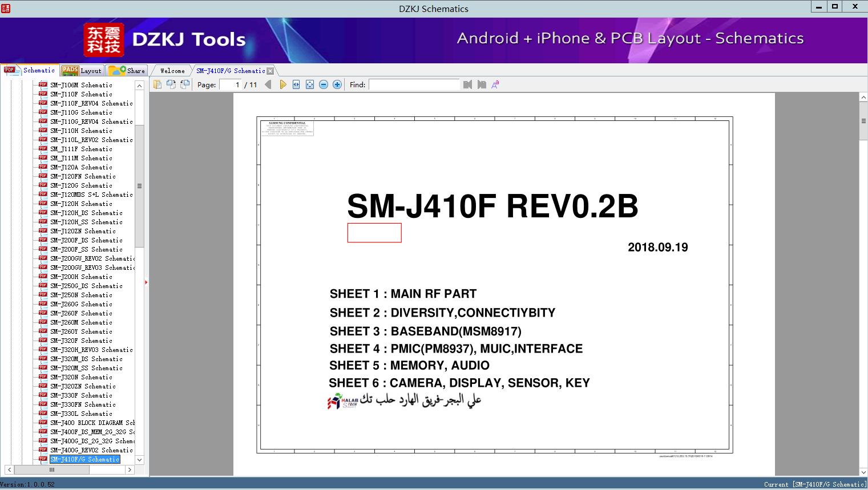Click the page number input field
The height and width of the screenshot is (490, 868).
231,84
